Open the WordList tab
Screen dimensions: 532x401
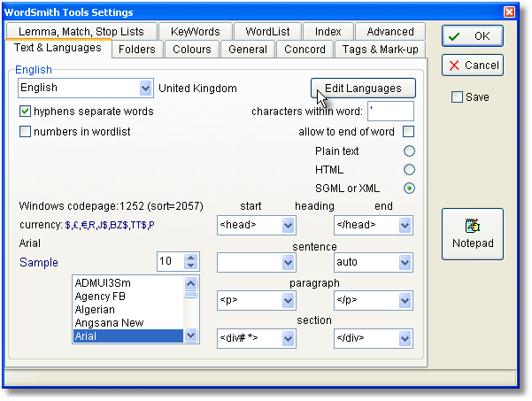point(267,32)
